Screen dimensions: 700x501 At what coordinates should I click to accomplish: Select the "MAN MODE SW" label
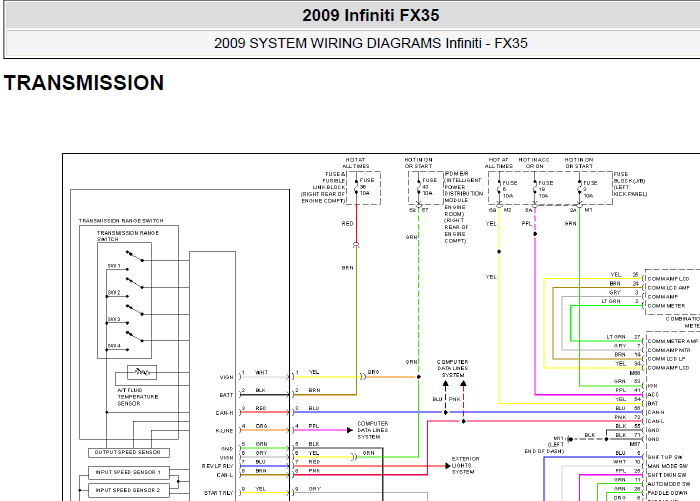[668, 466]
